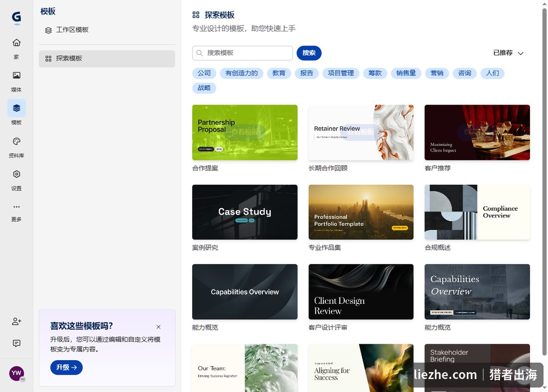Open the Case Study template thumbnail
Image resolution: width=548 pixels, height=392 pixels.
tap(245, 212)
